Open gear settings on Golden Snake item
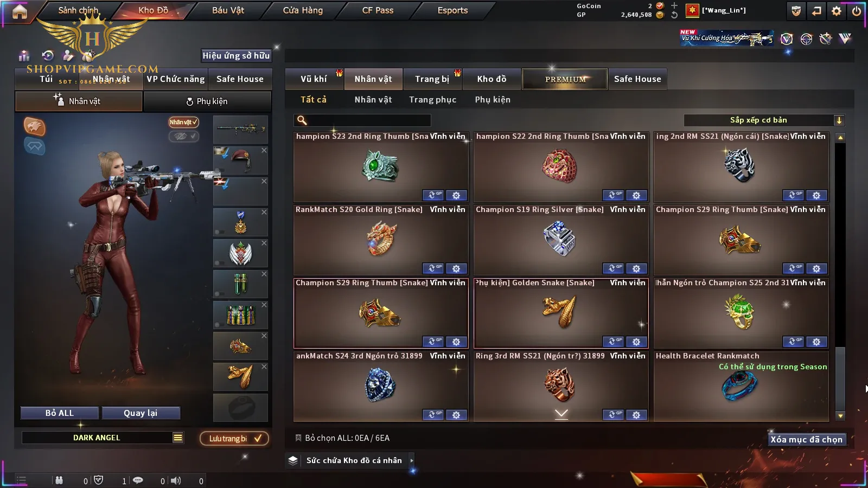 [636, 342]
